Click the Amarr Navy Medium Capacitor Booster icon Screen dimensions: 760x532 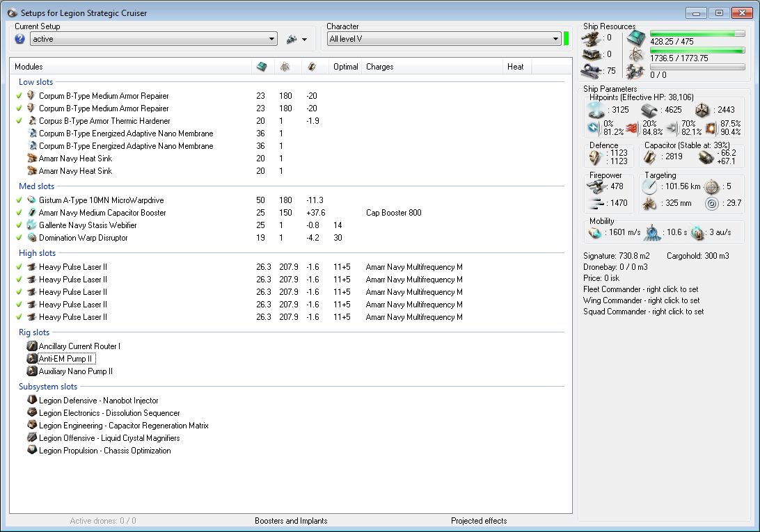coord(31,213)
